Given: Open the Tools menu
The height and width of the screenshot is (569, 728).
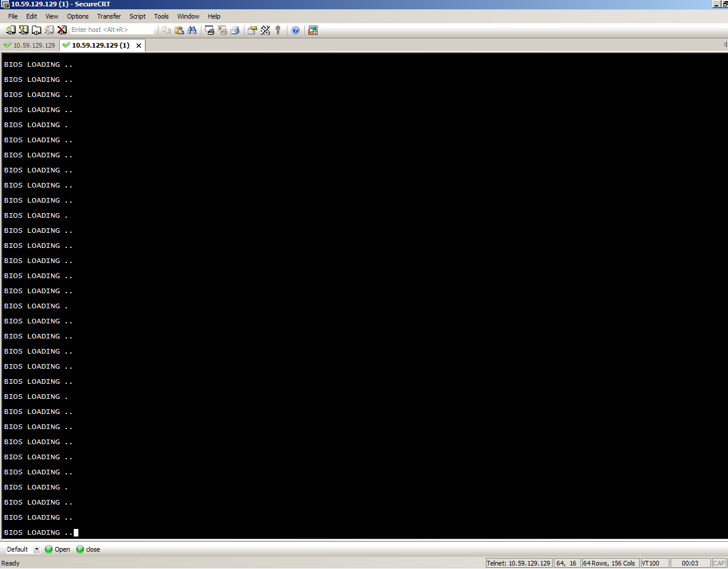Looking at the screenshot, I should click(161, 16).
